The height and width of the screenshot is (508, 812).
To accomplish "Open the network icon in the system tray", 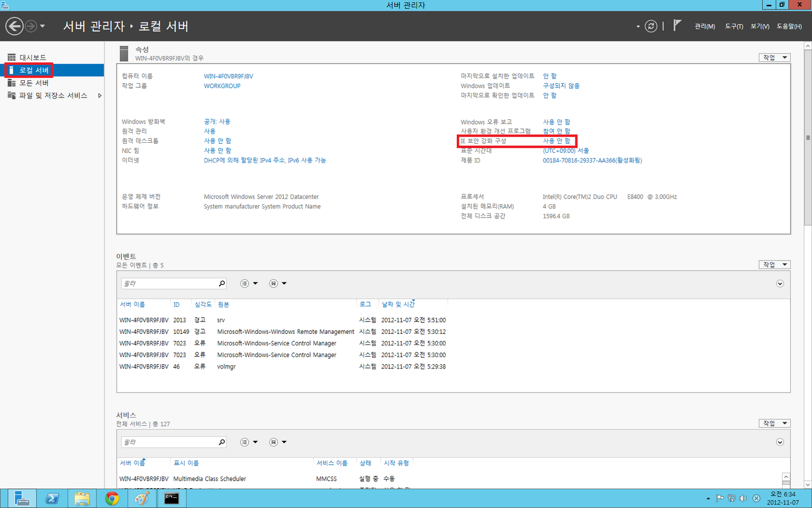I will click(731, 498).
